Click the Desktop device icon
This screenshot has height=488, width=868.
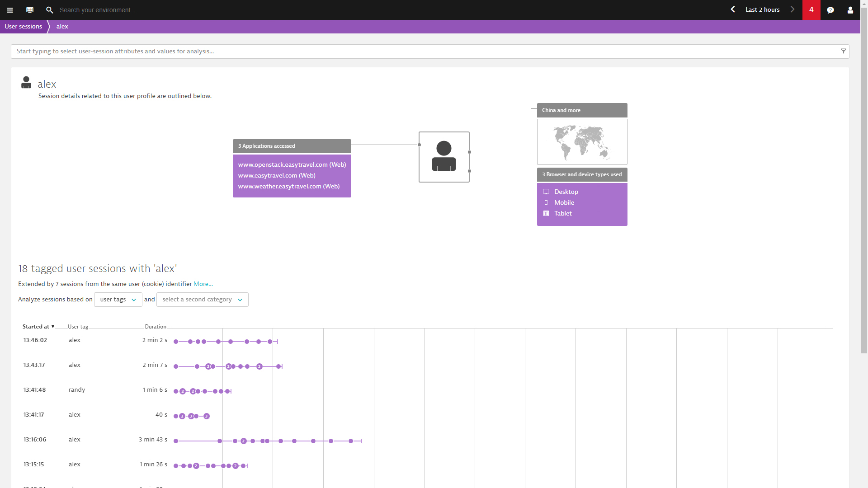point(546,192)
